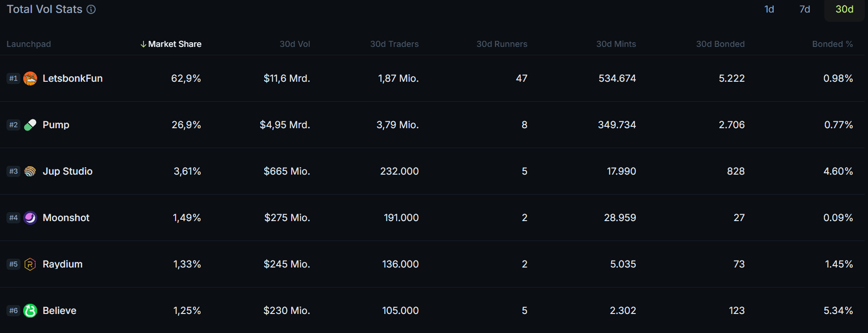Click the Pump pill logo icon
This screenshot has height=333, width=868.
30,125
